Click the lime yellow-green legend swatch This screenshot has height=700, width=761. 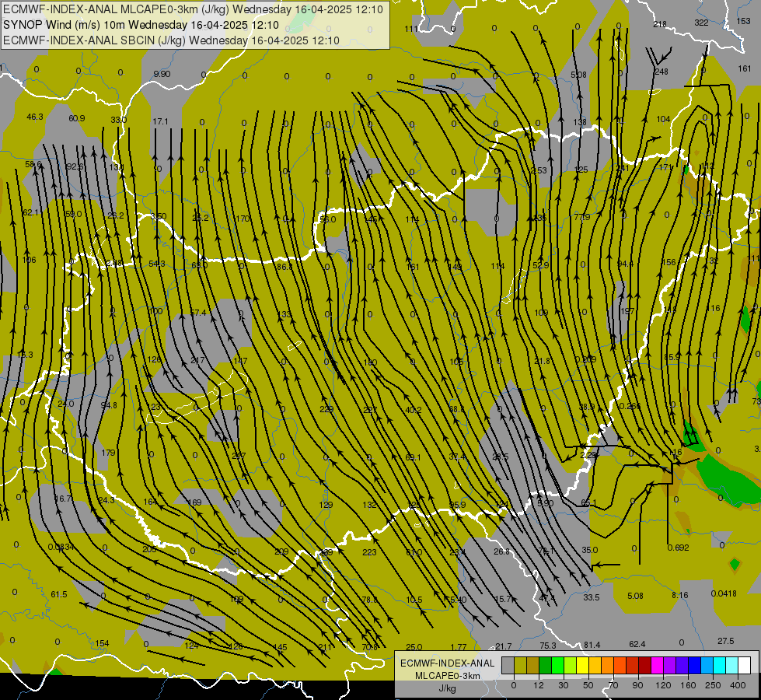(571, 666)
